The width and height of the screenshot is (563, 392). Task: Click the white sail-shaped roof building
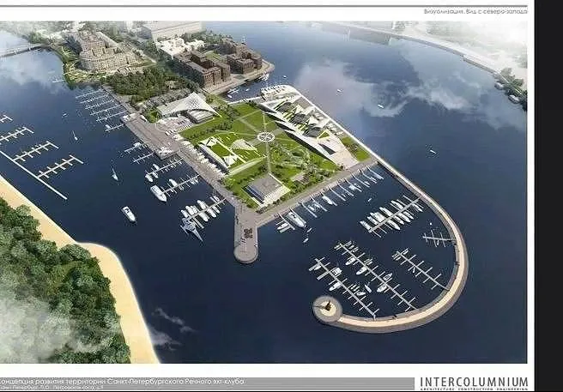pos(188,106)
